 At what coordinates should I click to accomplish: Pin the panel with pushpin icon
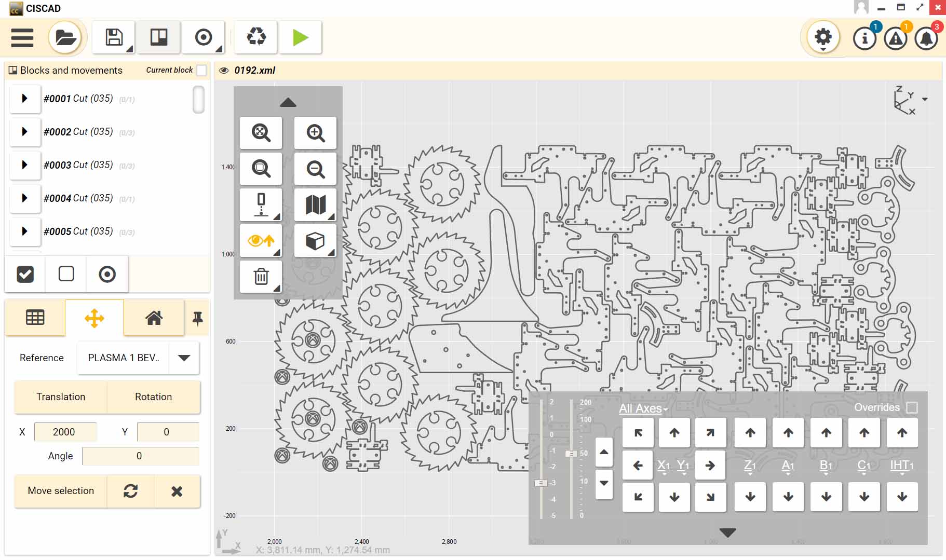click(197, 318)
